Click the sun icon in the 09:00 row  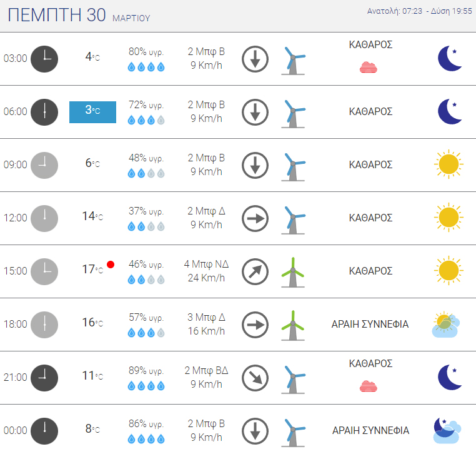tap(449, 164)
